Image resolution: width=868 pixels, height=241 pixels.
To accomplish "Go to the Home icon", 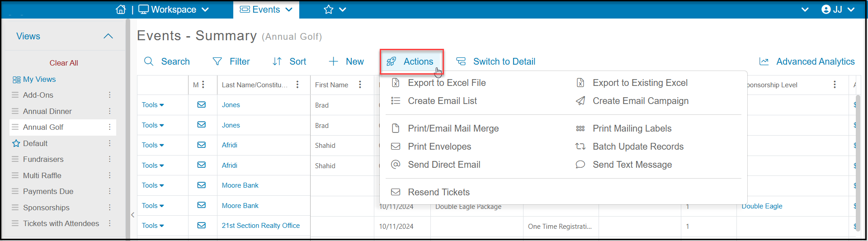I will 121,9.
